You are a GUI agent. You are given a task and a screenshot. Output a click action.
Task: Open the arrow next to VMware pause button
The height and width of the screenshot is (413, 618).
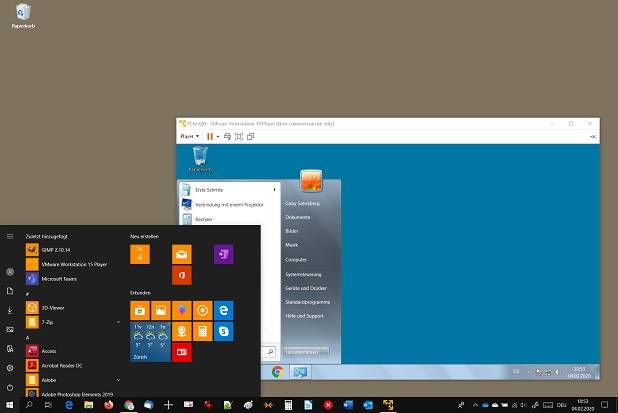(x=218, y=136)
